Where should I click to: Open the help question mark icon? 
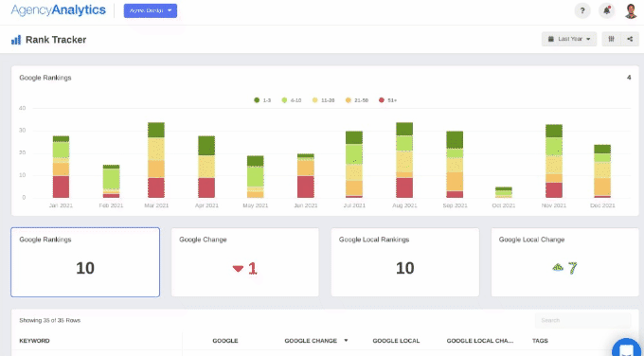[582, 10]
